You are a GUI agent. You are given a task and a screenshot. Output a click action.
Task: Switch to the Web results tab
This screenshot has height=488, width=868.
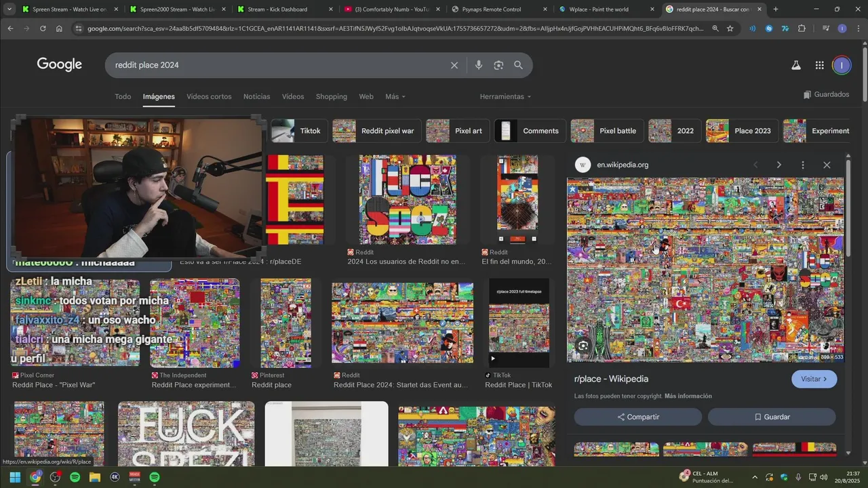(x=366, y=97)
